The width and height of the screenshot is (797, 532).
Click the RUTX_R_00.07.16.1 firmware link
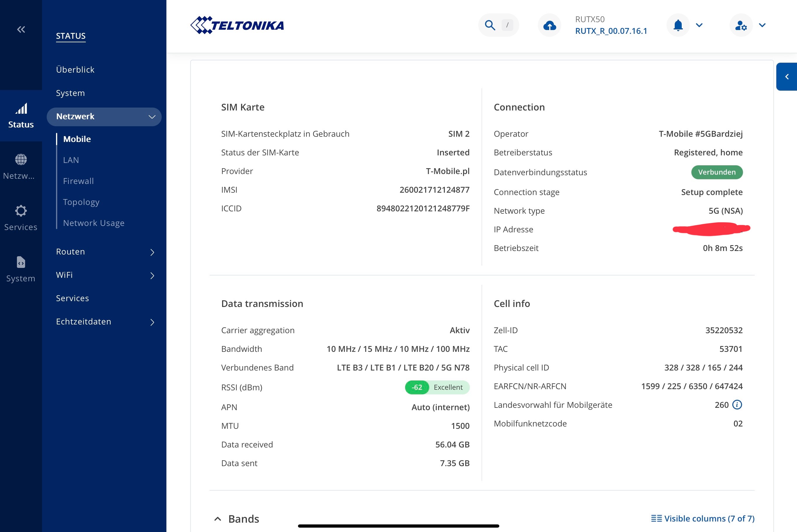point(611,31)
